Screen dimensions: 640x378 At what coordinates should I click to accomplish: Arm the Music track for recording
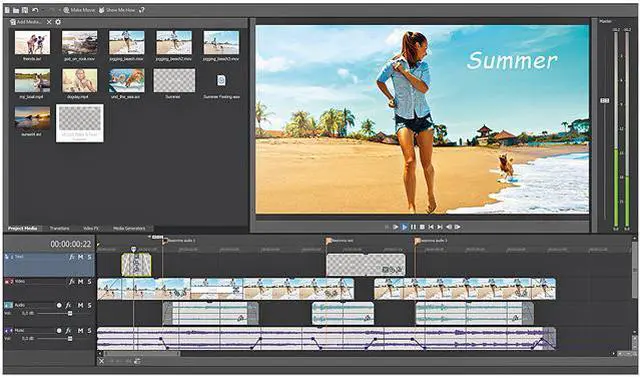coord(59,331)
